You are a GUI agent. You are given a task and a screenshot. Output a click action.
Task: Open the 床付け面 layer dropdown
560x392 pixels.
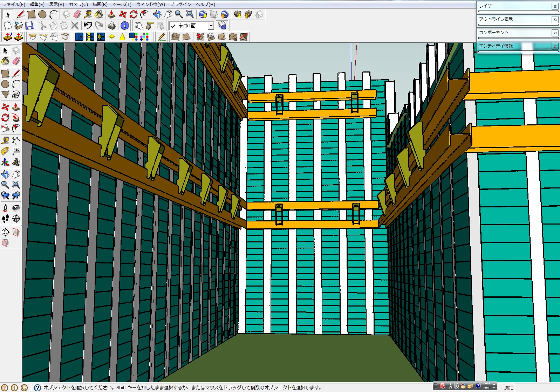pos(211,26)
